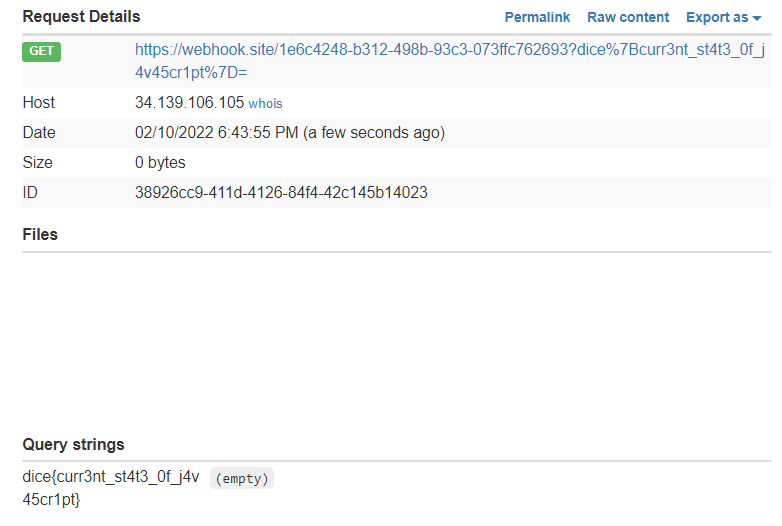Click the Query strings section heading
The image size is (782, 526).
(x=73, y=444)
